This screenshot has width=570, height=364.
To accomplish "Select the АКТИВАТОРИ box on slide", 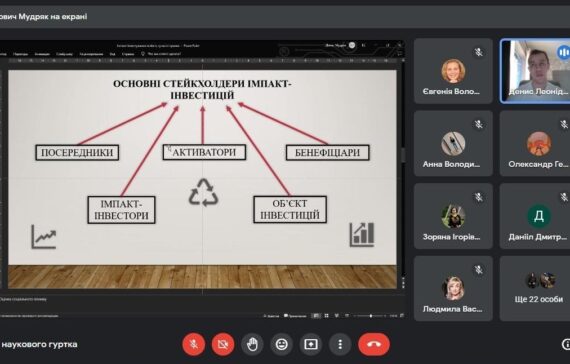I will point(204,152).
